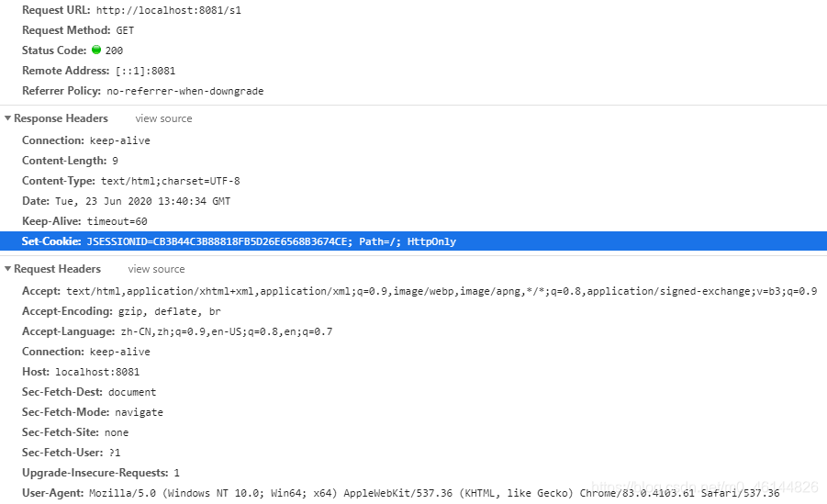The height and width of the screenshot is (504, 827).
Task: Click the Accept-Encoding gzip, deflate, br row
Action: tap(121, 311)
